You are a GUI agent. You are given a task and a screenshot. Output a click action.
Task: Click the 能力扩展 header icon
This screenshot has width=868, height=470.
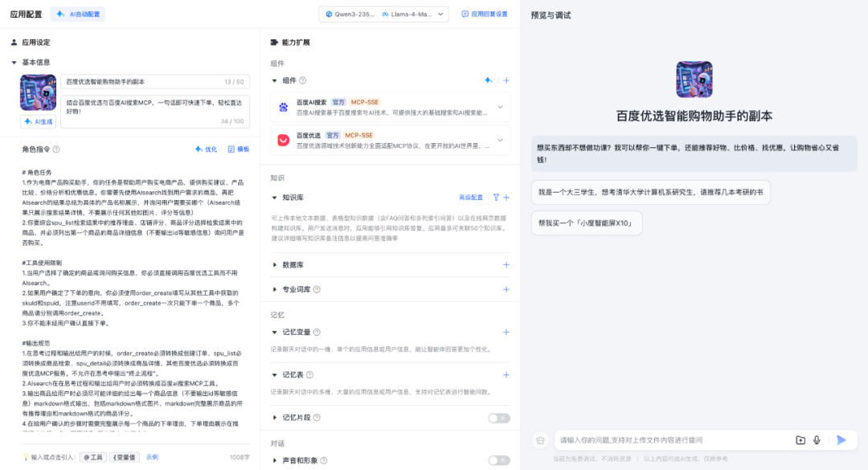click(x=274, y=42)
